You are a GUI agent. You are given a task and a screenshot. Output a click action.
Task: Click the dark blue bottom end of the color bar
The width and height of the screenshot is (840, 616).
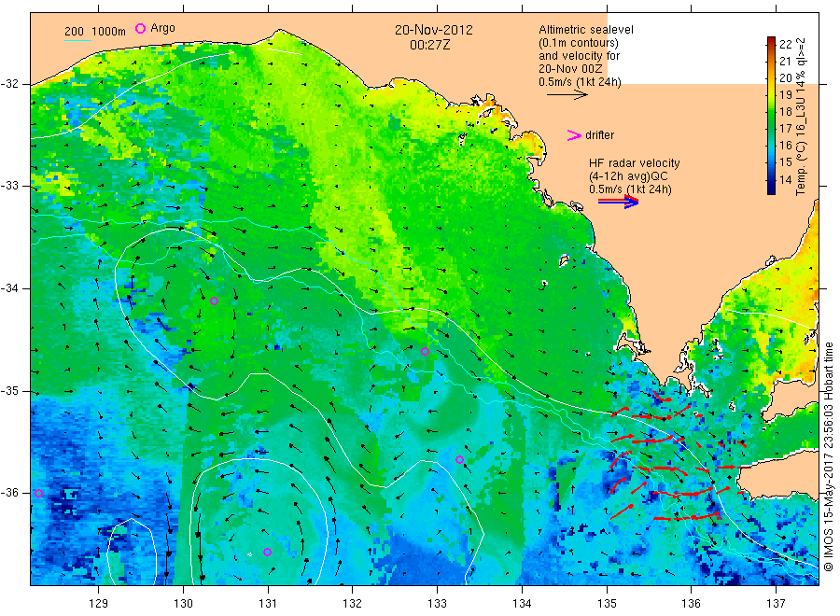point(772,189)
